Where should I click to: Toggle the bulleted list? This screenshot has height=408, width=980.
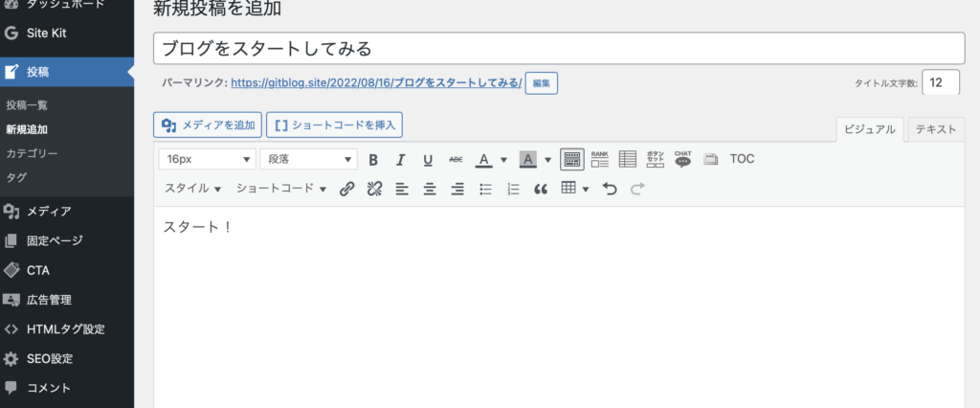[x=485, y=190]
